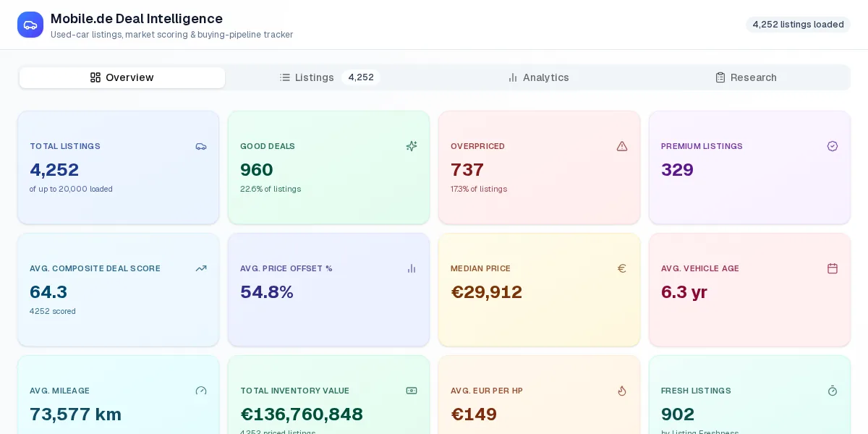Click the bar chart icon on Price Offset card
Viewport: 868px width, 434px height.
[412, 268]
